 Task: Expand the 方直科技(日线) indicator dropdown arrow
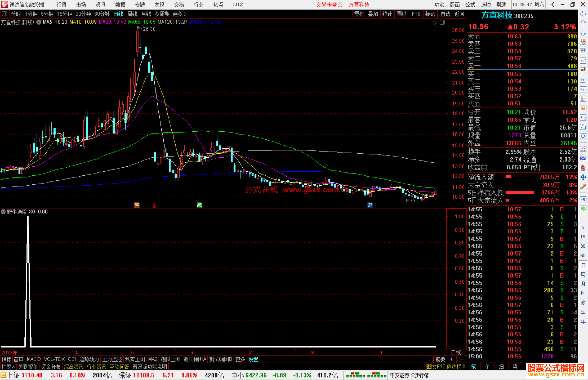(39, 22)
